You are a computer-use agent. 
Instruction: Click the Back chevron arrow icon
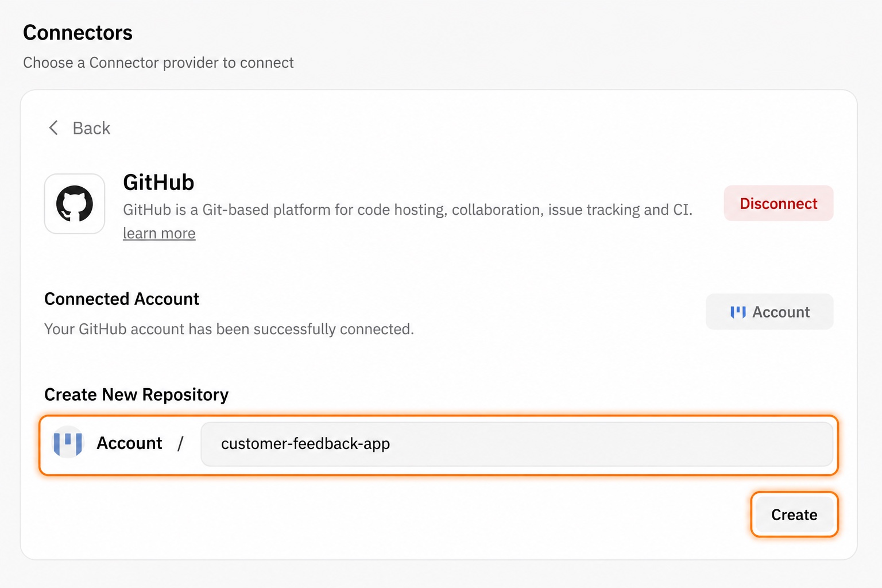click(53, 127)
